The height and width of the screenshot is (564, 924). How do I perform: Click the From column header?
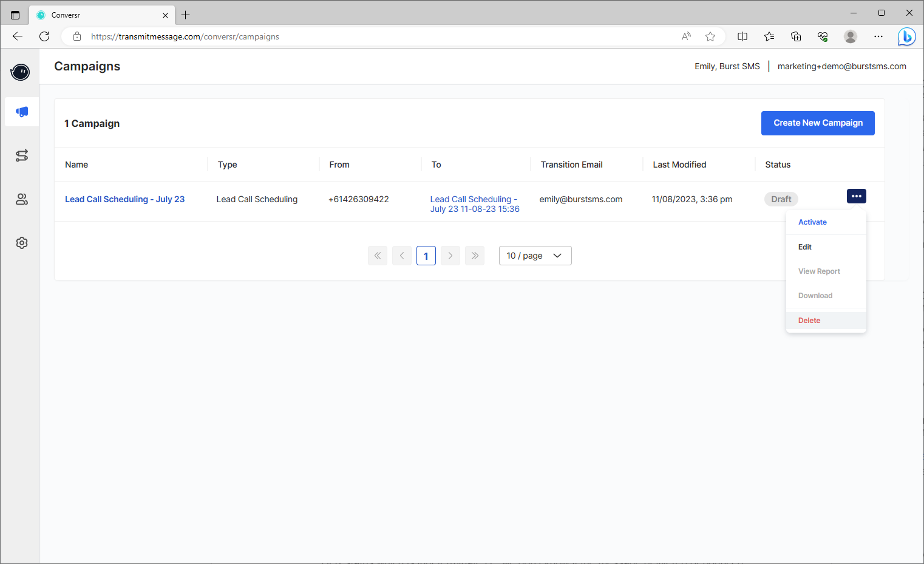click(339, 165)
